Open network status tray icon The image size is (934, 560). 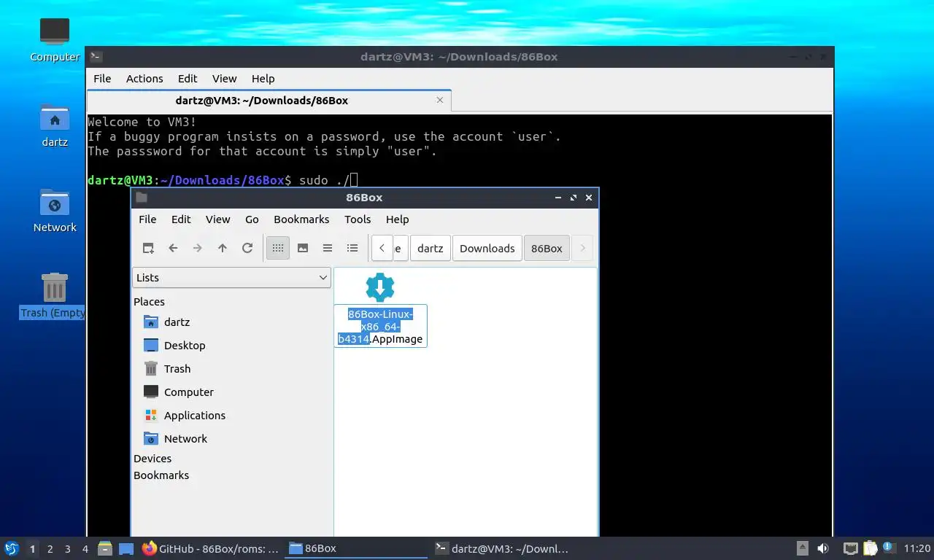pyautogui.click(x=850, y=548)
